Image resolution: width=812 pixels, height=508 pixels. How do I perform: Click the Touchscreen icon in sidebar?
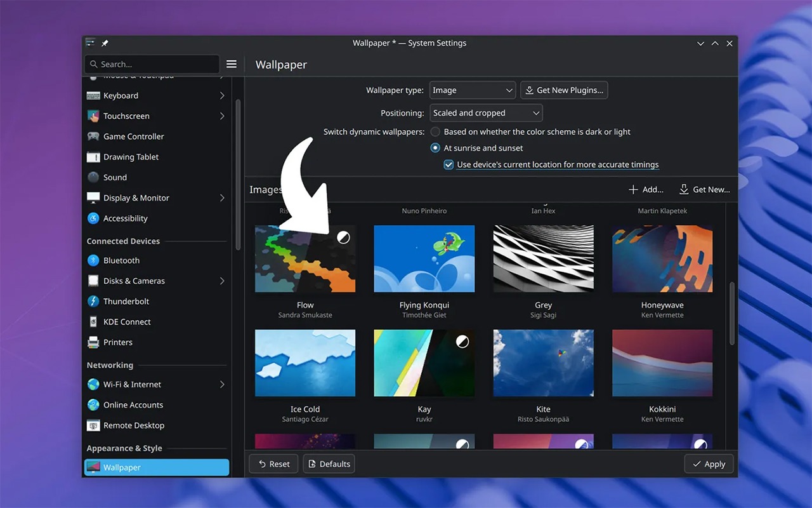click(93, 116)
